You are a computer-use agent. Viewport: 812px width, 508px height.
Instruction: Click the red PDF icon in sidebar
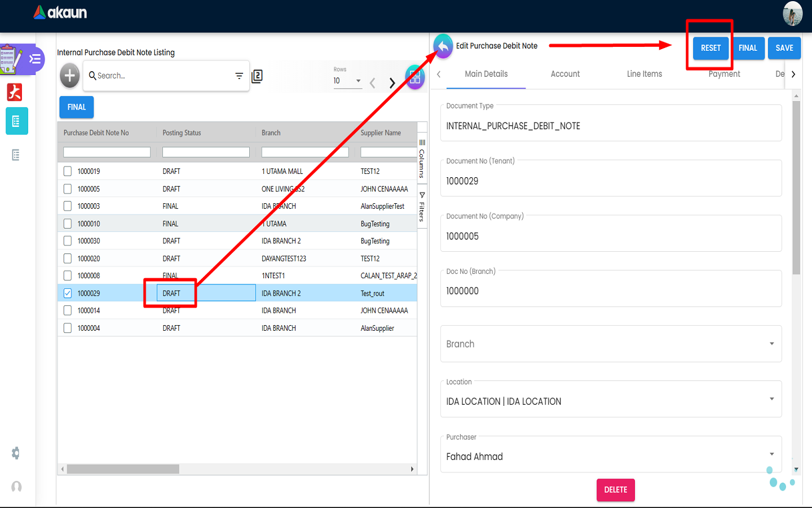pos(15,92)
